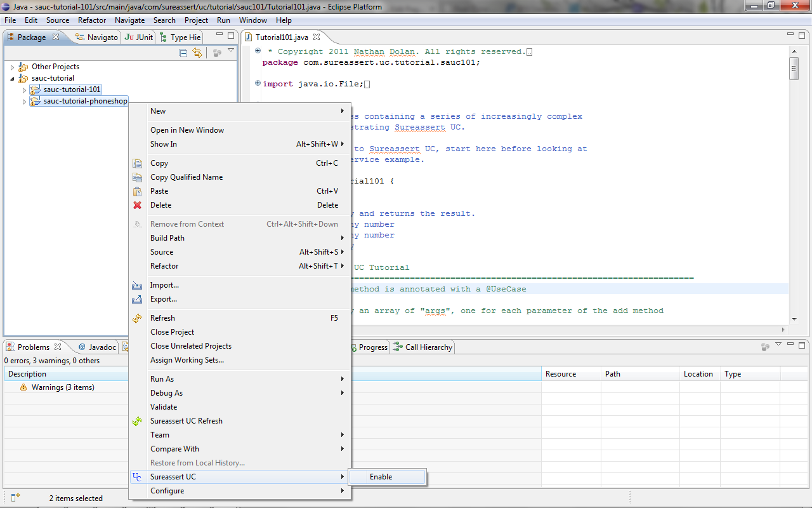The height and width of the screenshot is (508, 812).
Task: Choose Sureassert UC Refresh from context menu
Action: [240, 421]
